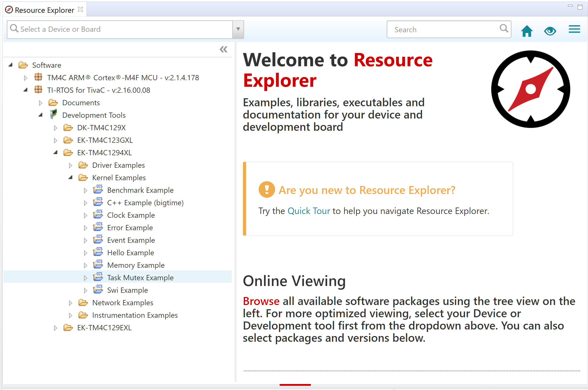The height and width of the screenshot is (390, 588).
Task: Close the Resource Explorer tab
Action: click(x=80, y=9)
